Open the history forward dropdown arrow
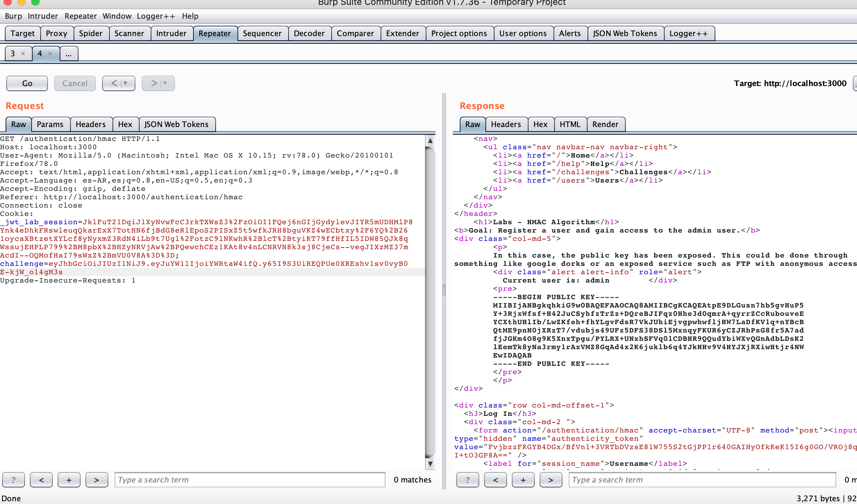 [x=165, y=83]
